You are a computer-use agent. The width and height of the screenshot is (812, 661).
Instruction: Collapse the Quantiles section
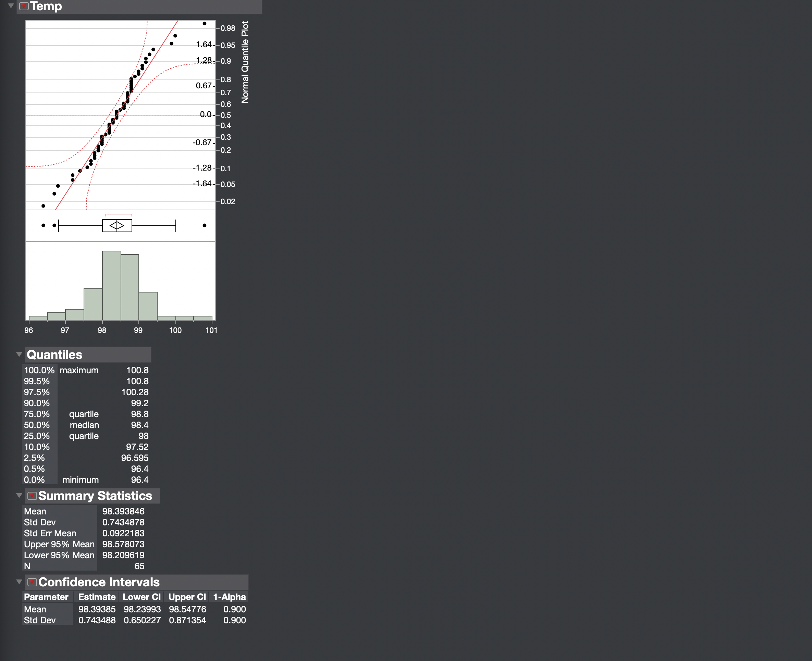[19, 354]
